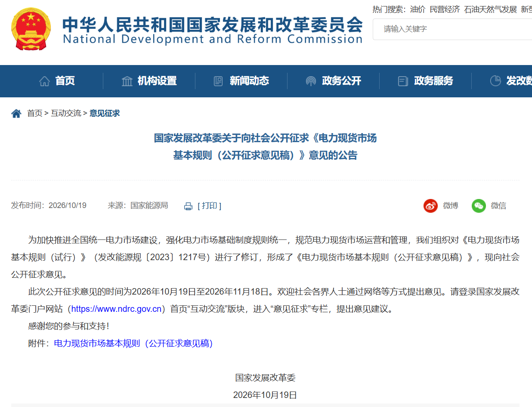
Task: Click the [ 打印 ] link
Action: pyautogui.click(x=210, y=206)
